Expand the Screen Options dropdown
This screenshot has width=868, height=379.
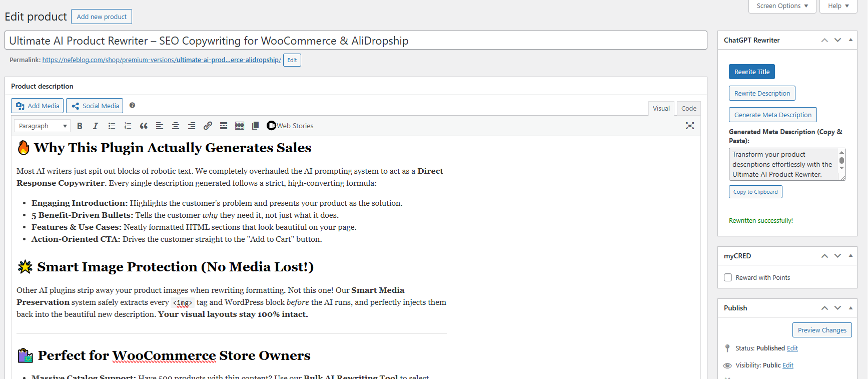(782, 6)
